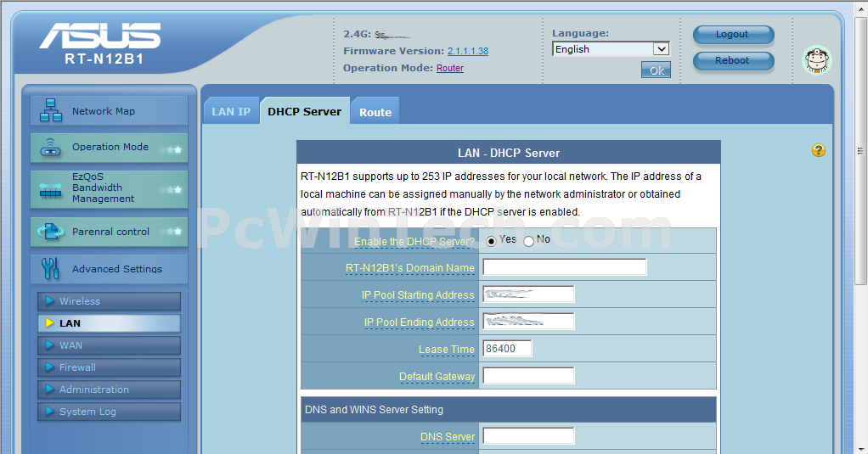Select No to disable DHCP server
This screenshot has height=454, width=868.
(x=528, y=241)
